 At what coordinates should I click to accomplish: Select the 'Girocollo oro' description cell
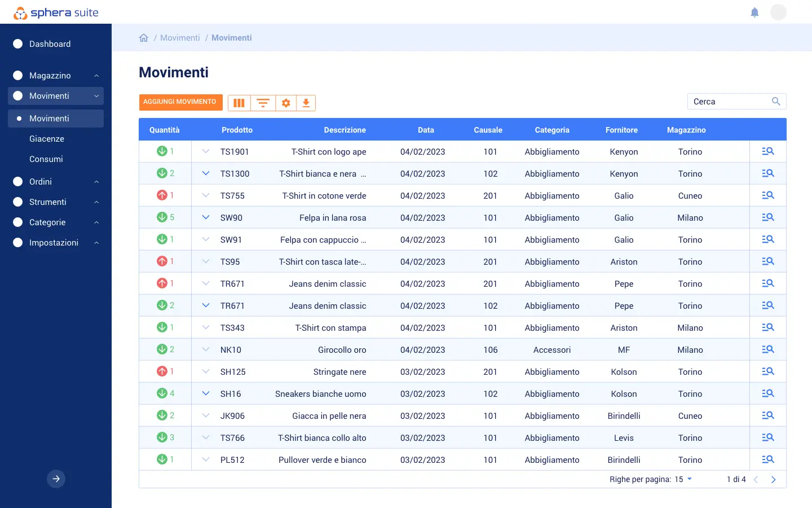click(x=342, y=350)
